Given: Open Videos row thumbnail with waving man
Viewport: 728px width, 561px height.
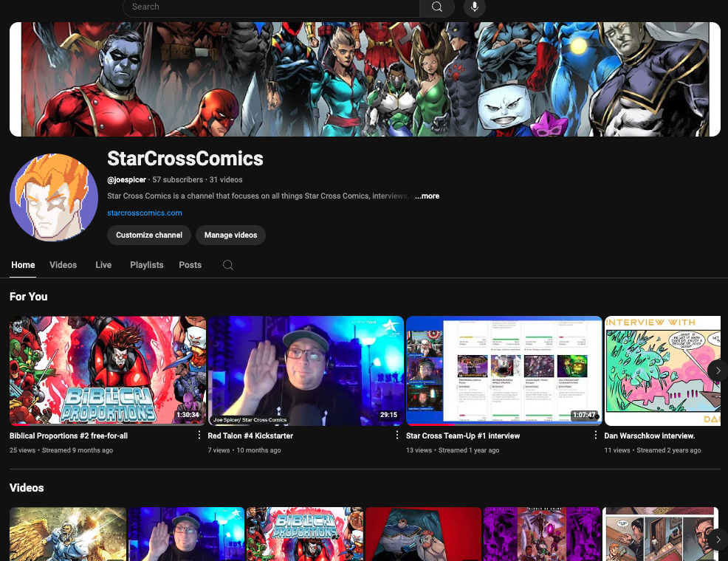Looking at the screenshot, I should point(186,534).
